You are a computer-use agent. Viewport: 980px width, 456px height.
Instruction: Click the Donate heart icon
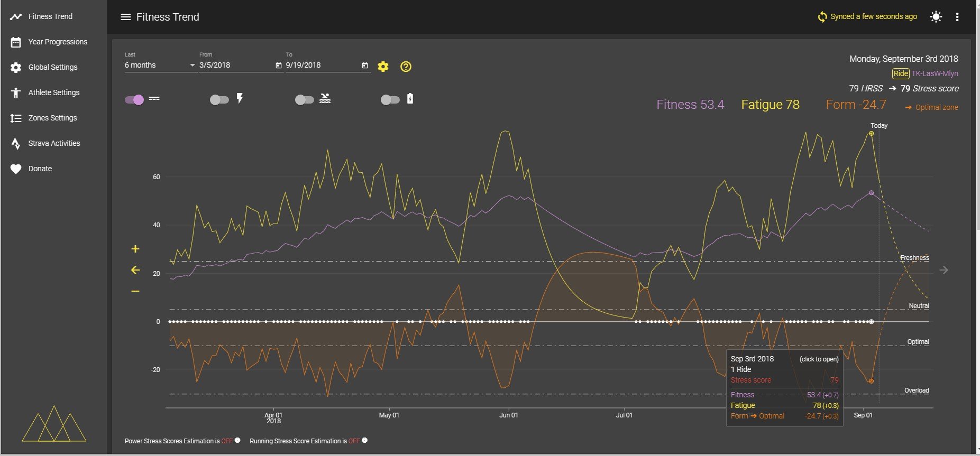[x=16, y=169]
